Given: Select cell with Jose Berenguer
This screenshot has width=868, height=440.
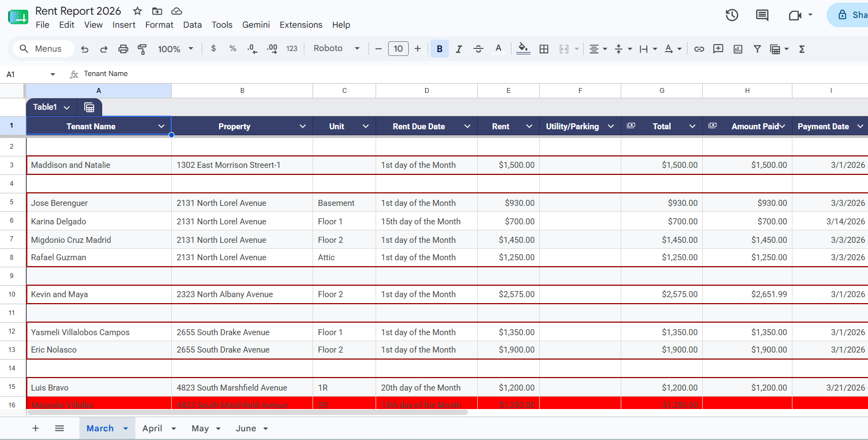Looking at the screenshot, I should [x=99, y=203].
